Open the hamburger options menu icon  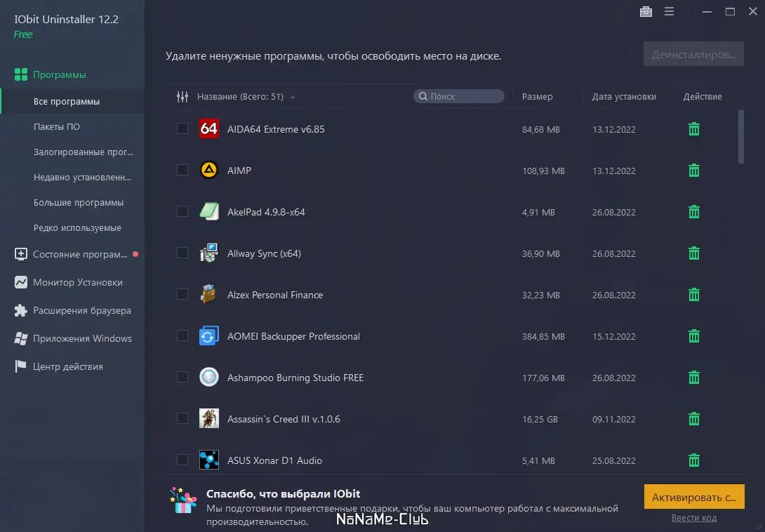669,11
